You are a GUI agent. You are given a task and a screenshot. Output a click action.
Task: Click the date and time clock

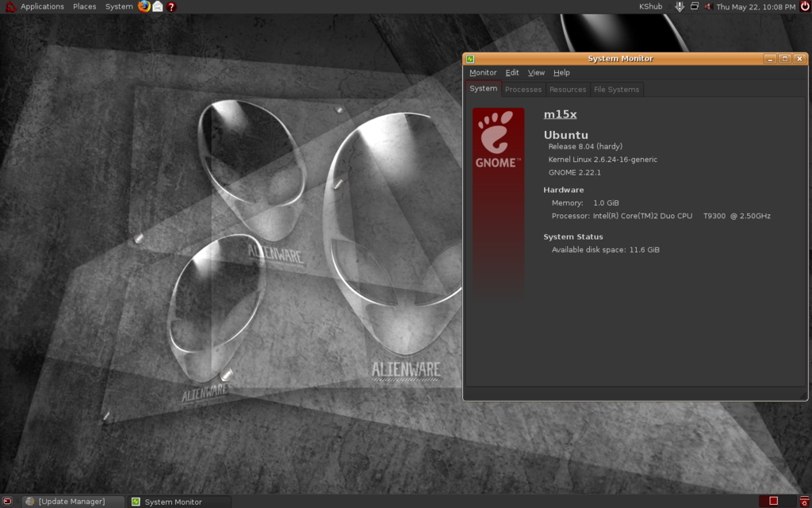point(756,6)
